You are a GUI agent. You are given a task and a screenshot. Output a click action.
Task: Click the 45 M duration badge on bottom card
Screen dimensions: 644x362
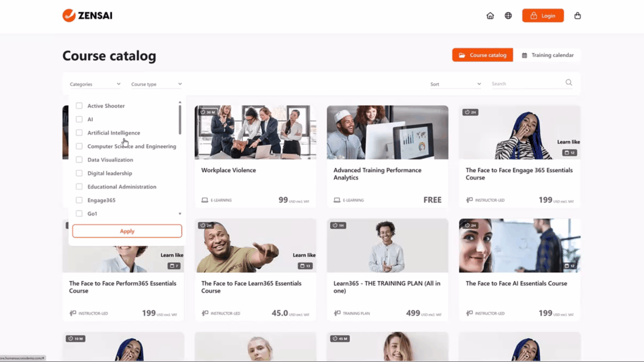tap(340, 339)
